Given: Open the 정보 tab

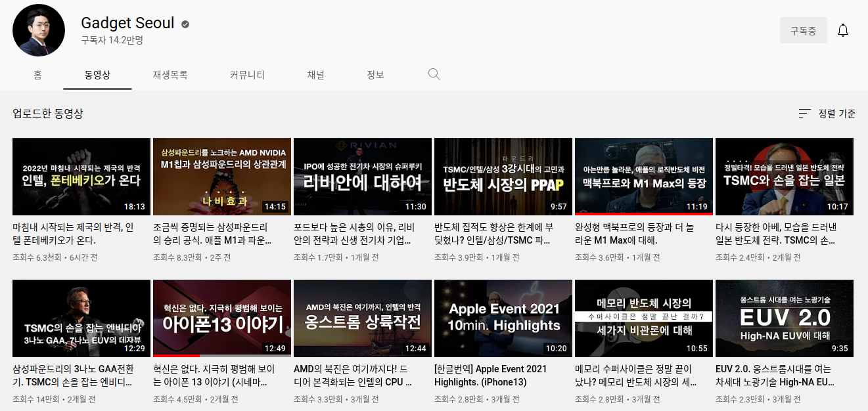Looking at the screenshot, I should [375, 75].
